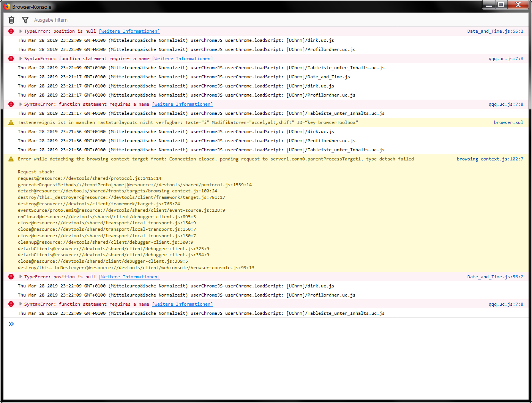The image size is (532, 403).
Task: Click the error icon of the last SyntaxError row
Action: (11, 304)
